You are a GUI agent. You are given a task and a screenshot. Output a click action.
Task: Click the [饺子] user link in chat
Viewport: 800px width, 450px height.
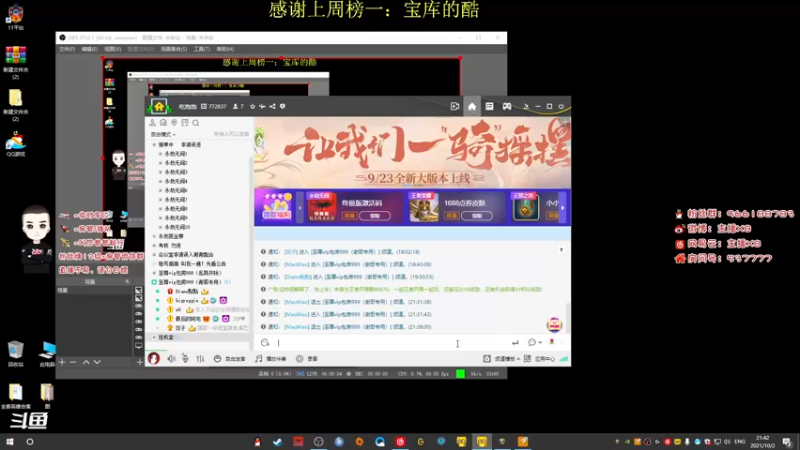[x=291, y=252]
